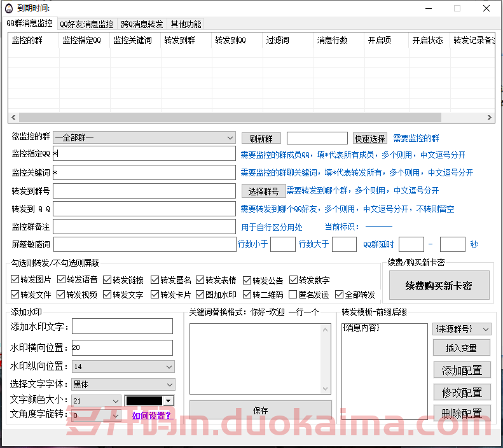Open the {来源群号} variable dropdown
Viewport: 503px width, 448px height.
[462, 329]
